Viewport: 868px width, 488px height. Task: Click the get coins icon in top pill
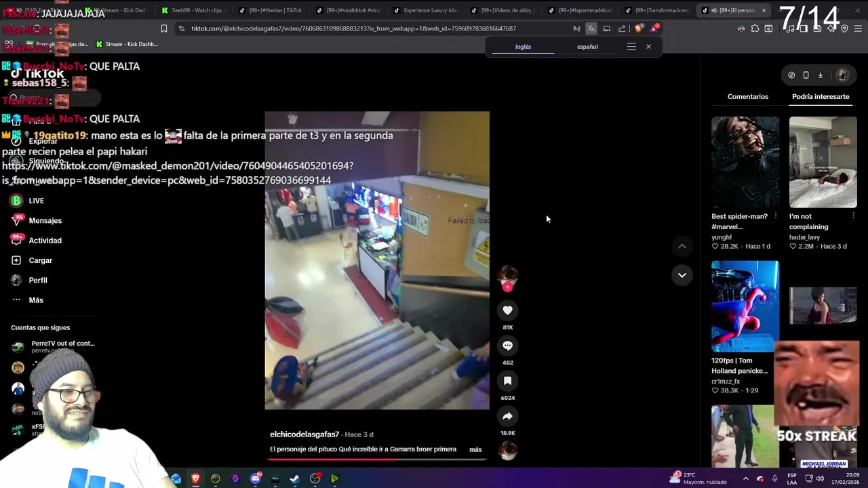click(791, 75)
